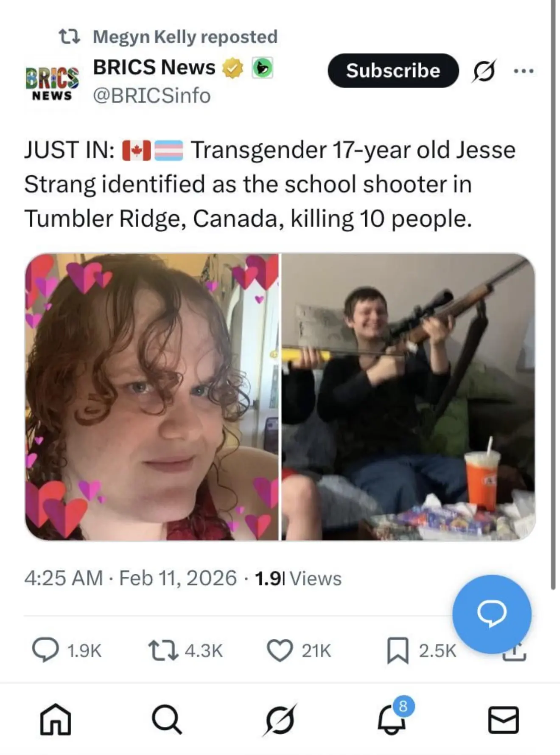560x755 pixels.
Task: Open the Grok tab in bottom navigation
Action: pyautogui.click(x=279, y=719)
